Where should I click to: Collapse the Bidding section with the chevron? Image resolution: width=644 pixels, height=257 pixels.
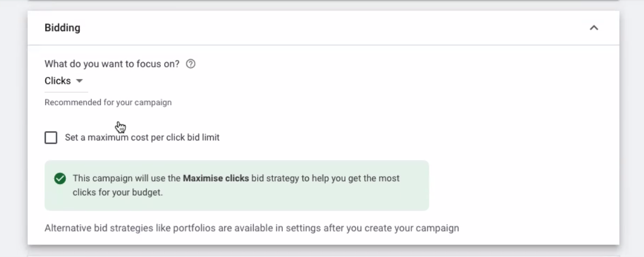coord(594,28)
